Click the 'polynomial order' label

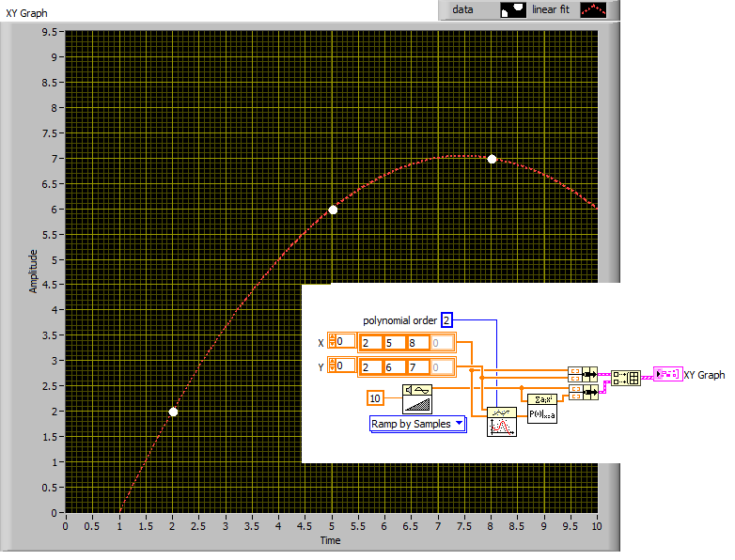click(399, 320)
